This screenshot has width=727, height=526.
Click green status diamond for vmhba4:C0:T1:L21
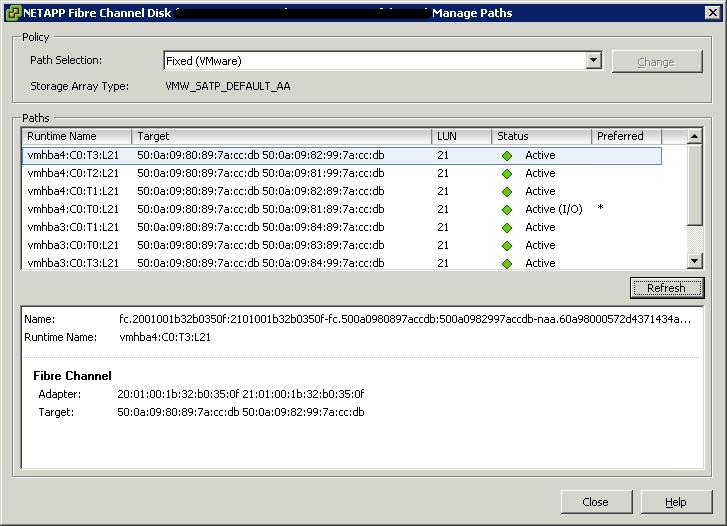coord(507,192)
